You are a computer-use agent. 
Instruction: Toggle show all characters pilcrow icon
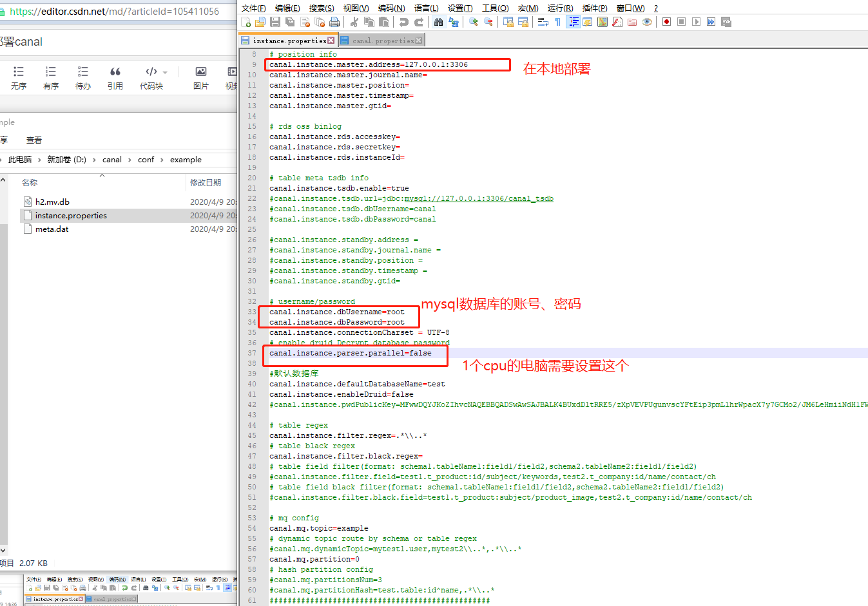pos(557,22)
